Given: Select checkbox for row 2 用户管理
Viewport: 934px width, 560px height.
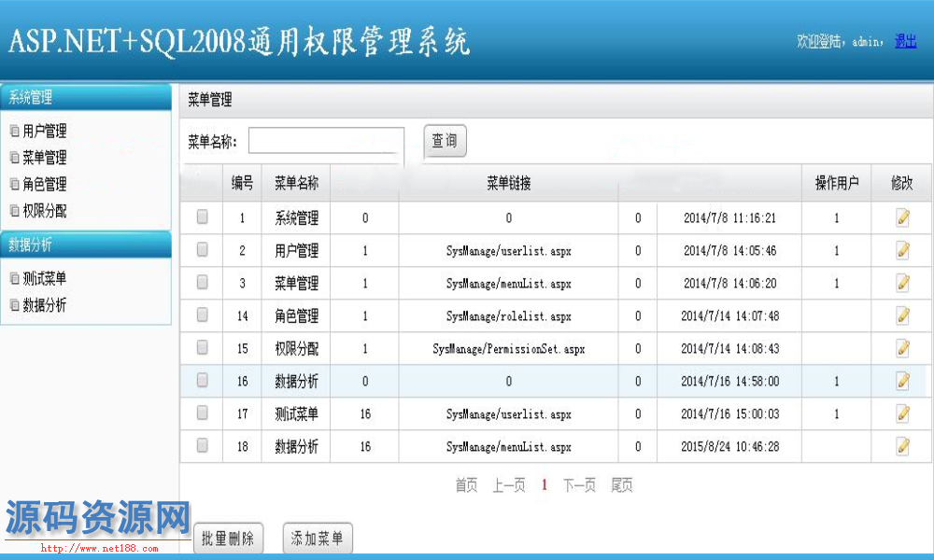Looking at the screenshot, I should point(203,249).
